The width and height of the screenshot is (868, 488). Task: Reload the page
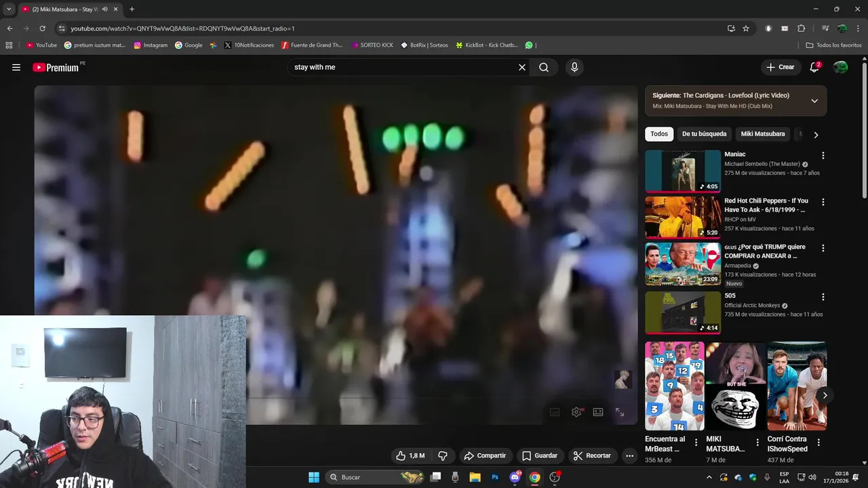tap(42, 28)
